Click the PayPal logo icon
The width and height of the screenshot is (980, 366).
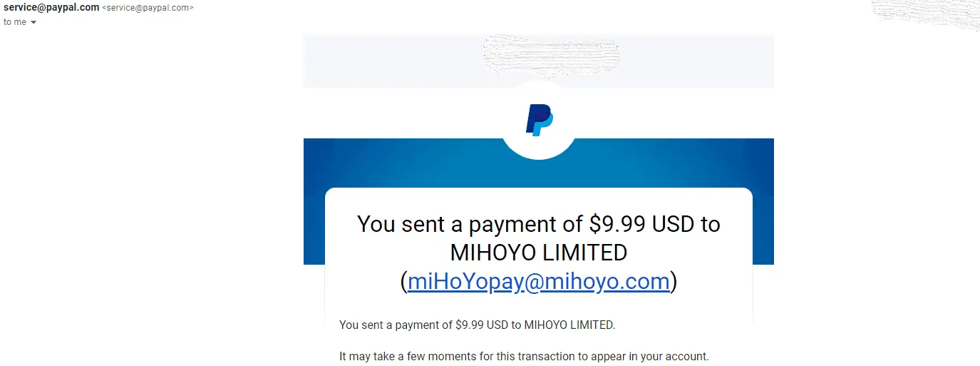click(539, 120)
